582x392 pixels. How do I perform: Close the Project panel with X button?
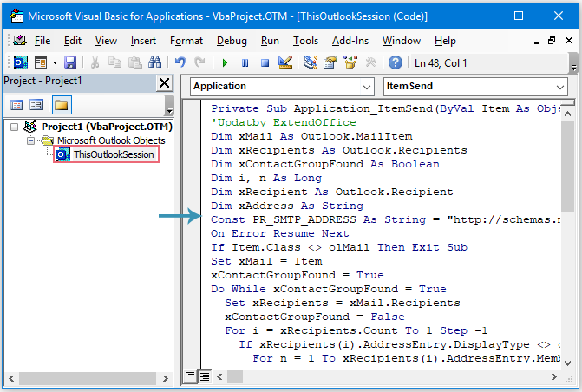tap(163, 82)
